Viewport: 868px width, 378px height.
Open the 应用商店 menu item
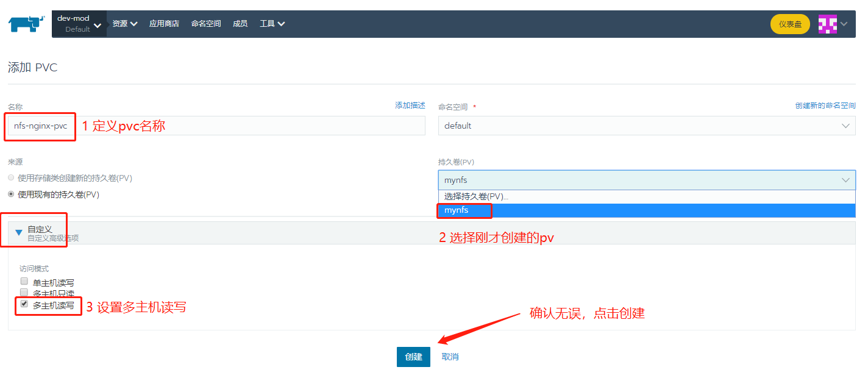click(x=163, y=23)
